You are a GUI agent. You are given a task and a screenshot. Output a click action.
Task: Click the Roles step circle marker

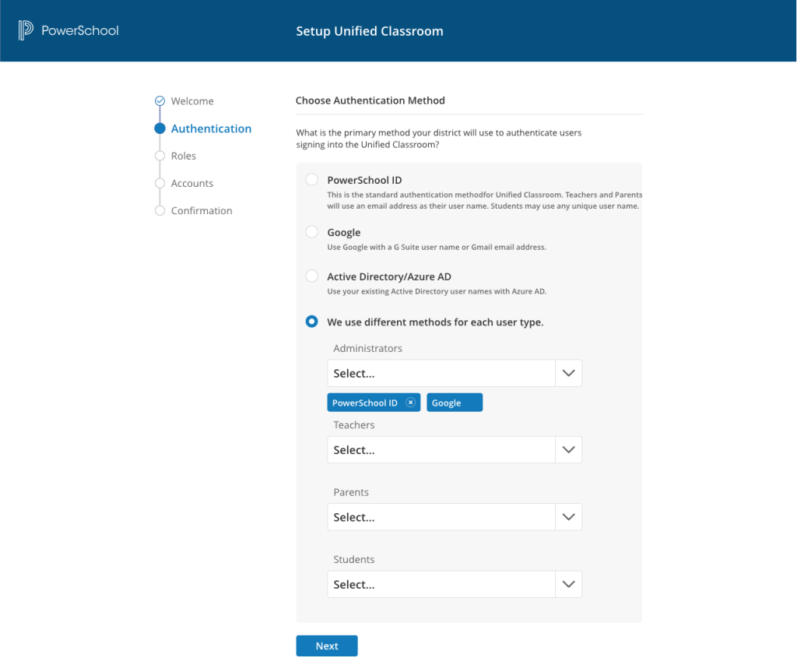[x=160, y=156]
